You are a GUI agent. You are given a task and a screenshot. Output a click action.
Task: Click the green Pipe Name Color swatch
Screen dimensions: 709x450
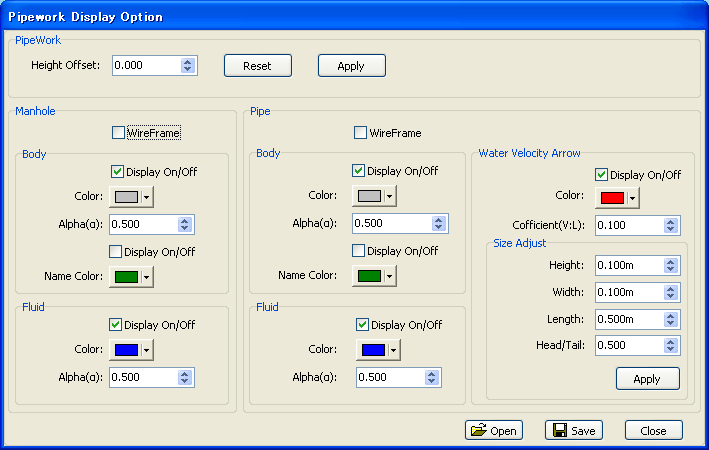(369, 276)
